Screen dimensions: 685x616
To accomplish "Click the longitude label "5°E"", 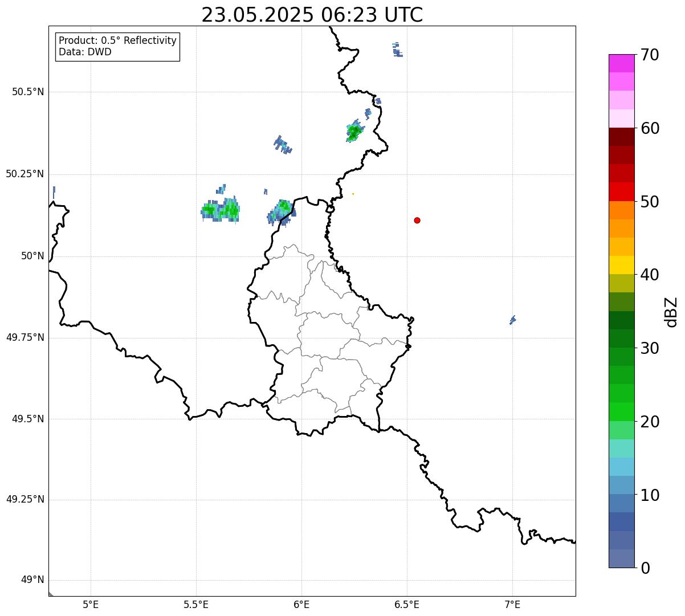I will coord(91,605).
